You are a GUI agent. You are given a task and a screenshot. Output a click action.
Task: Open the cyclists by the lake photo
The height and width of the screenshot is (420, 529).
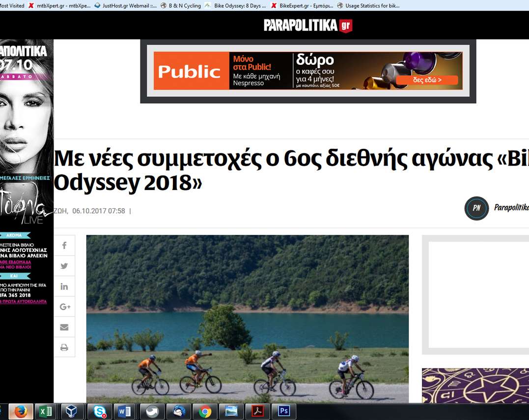click(x=247, y=319)
